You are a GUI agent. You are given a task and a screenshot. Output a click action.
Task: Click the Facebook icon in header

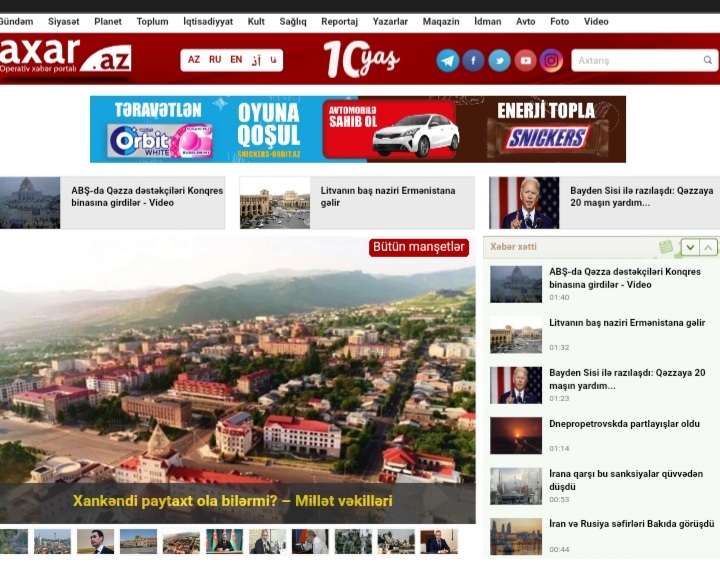point(474,60)
